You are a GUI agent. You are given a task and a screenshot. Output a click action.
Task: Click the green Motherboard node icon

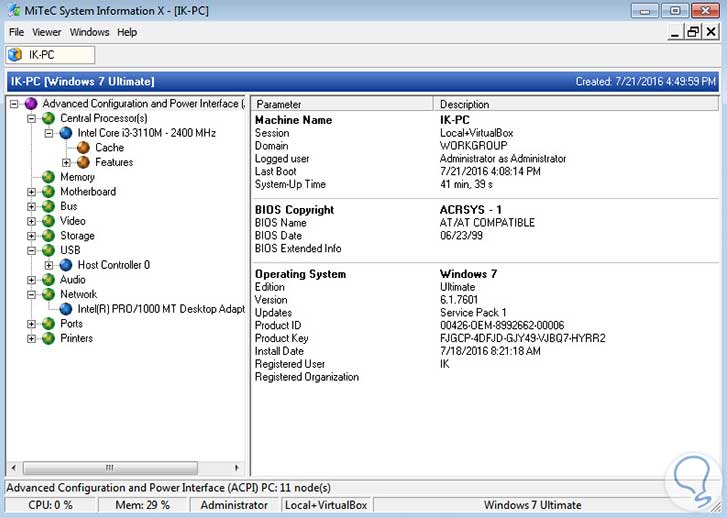pyautogui.click(x=48, y=192)
